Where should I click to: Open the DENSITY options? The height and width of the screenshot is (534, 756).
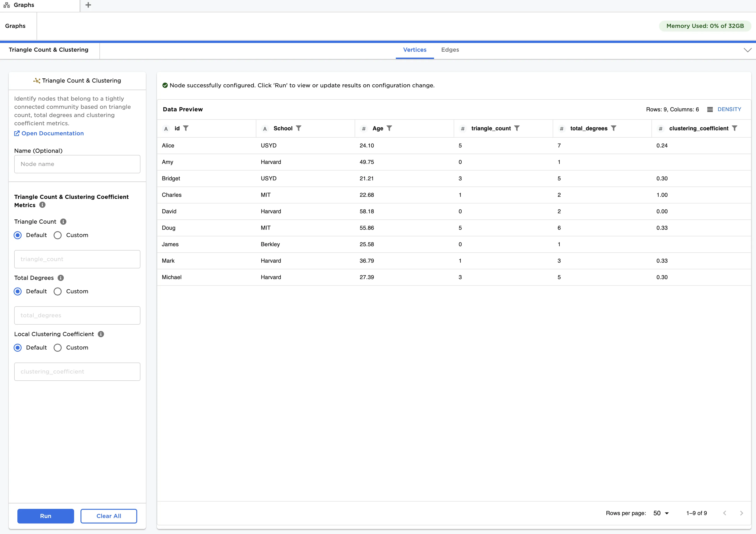[724, 109]
